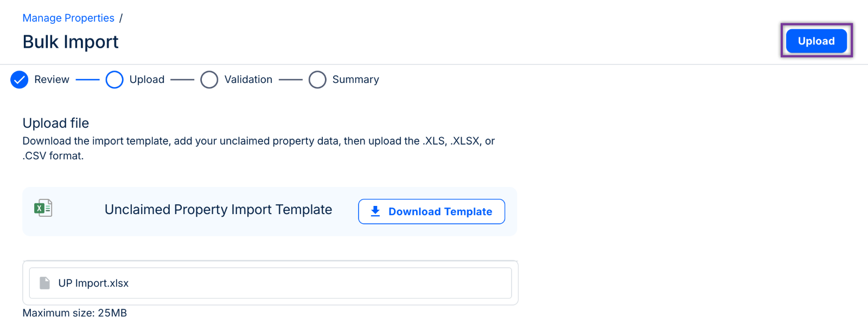The image size is (868, 330).
Task: Click the download arrow icon
Action: coord(375,211)
